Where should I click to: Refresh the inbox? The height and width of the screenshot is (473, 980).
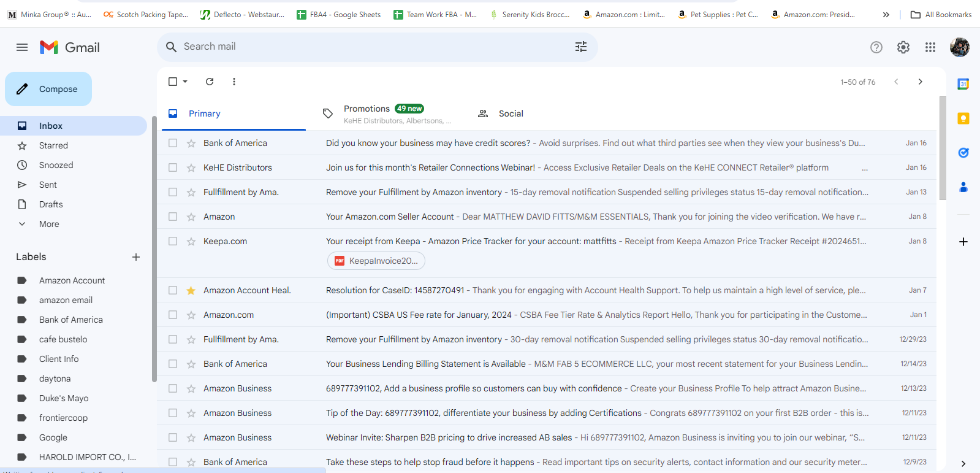click(x=210, y=82)
